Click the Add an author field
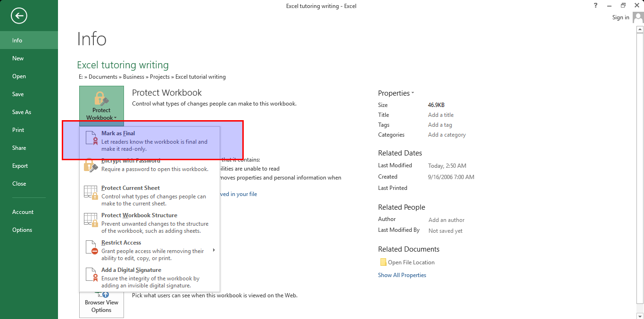The image size is (644, 319). coord(446,220)
